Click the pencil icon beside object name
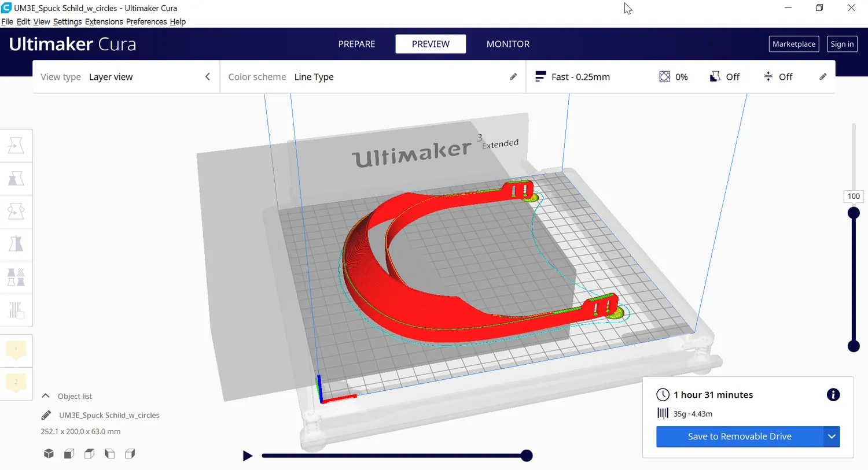 [x=46, y=415]
